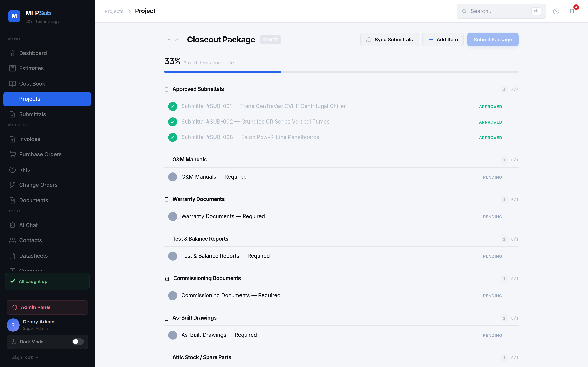Open Change Orders in sidebar menu

(x=38, y=185)
